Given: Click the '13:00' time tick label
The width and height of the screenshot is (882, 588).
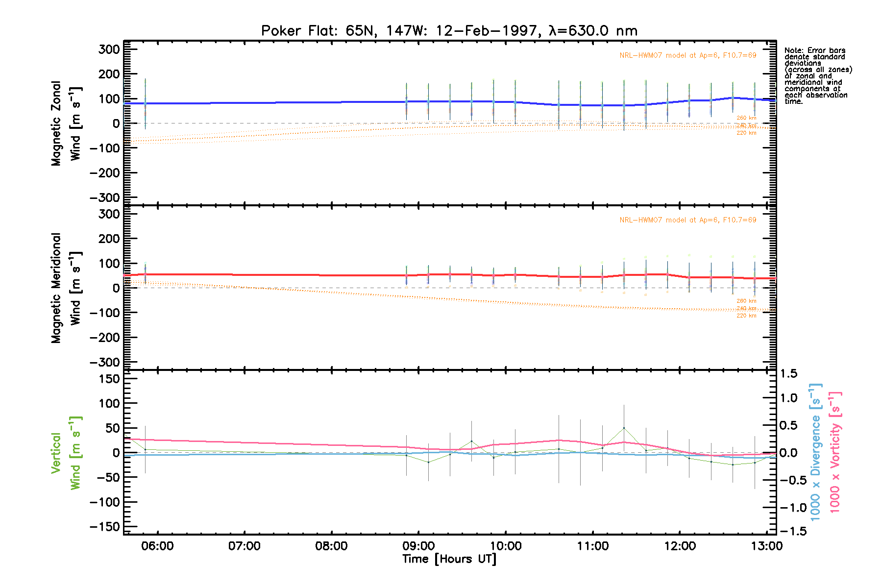Looking at the screenshot, I should click(767, 546).
